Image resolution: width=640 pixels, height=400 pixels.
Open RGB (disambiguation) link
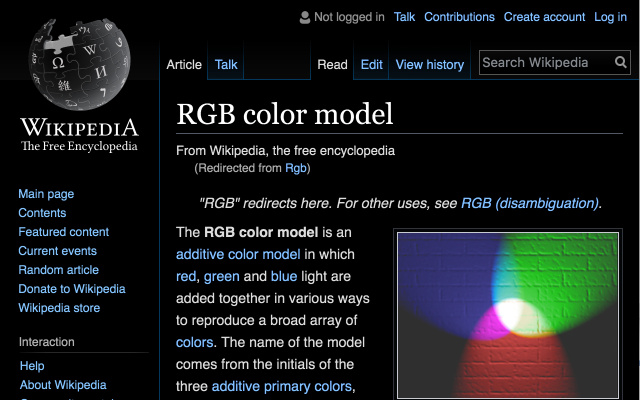click(x=530, y=203)
